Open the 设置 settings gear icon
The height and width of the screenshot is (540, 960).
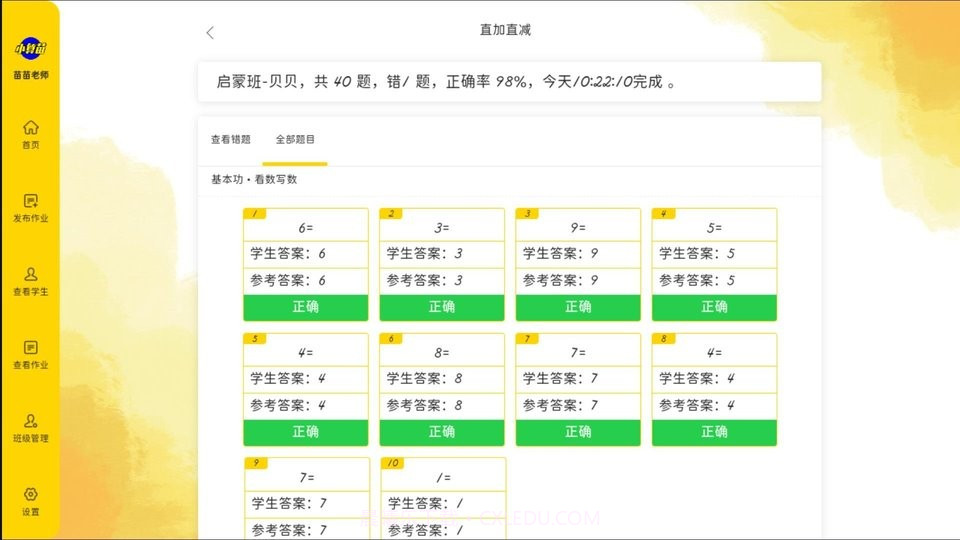coord(31,495)
